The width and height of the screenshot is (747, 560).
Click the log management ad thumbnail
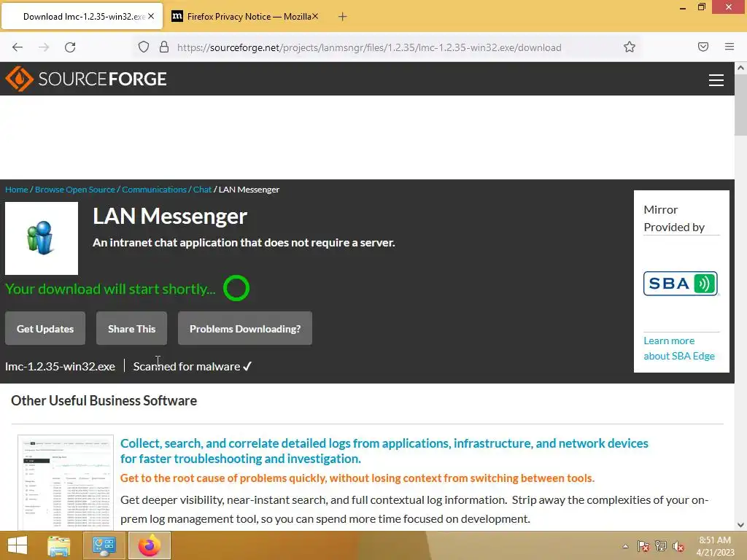[66, 483]
